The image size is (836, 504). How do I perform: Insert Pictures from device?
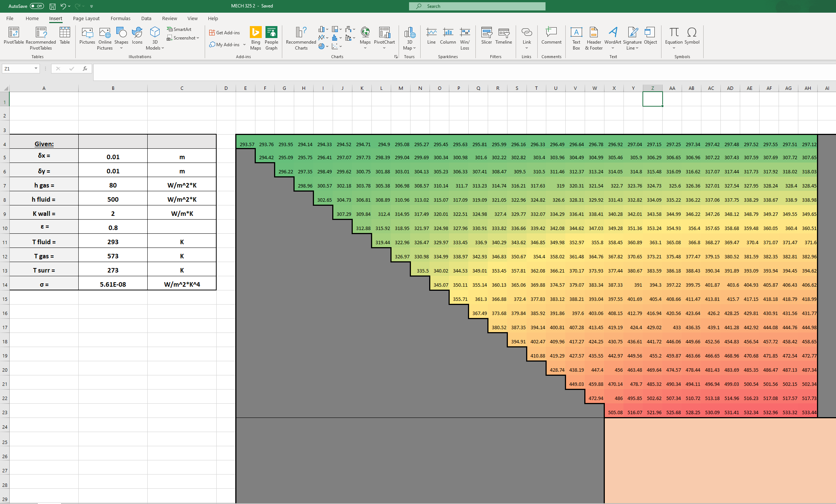(x=87, y=36)
